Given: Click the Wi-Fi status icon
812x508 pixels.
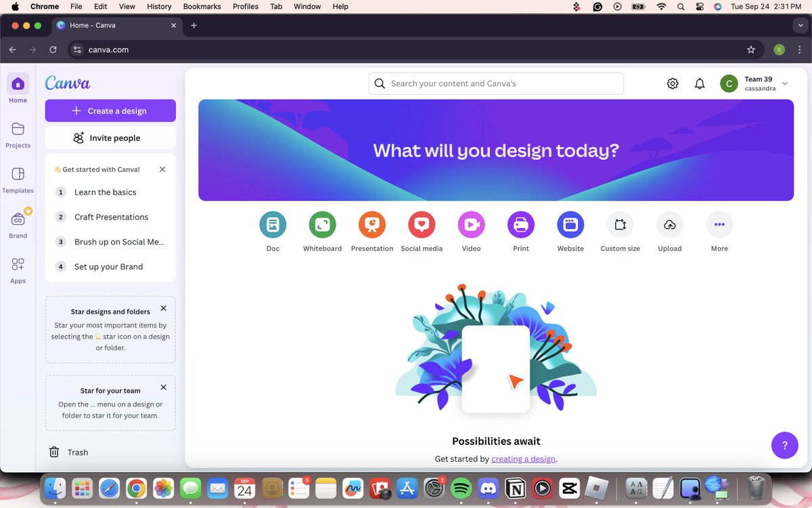Looking at the screenshot, I should tap(661, 6).
